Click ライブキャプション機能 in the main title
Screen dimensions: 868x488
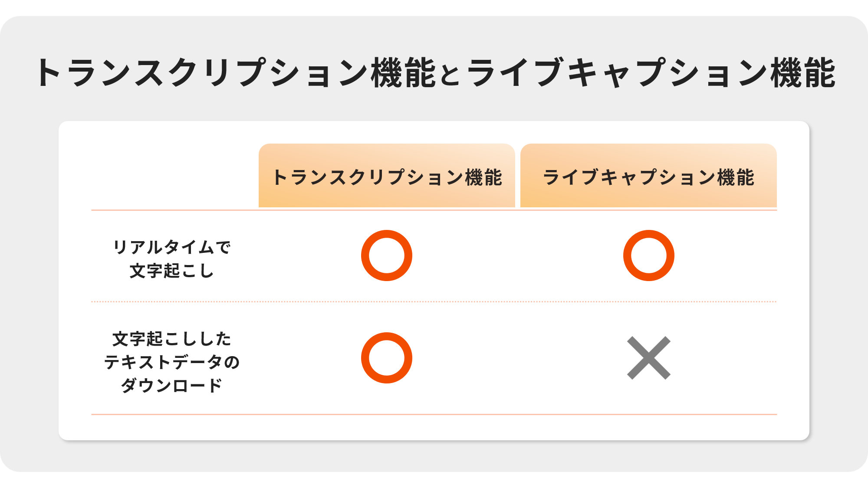pyautogui.click(x=651, y=73)
